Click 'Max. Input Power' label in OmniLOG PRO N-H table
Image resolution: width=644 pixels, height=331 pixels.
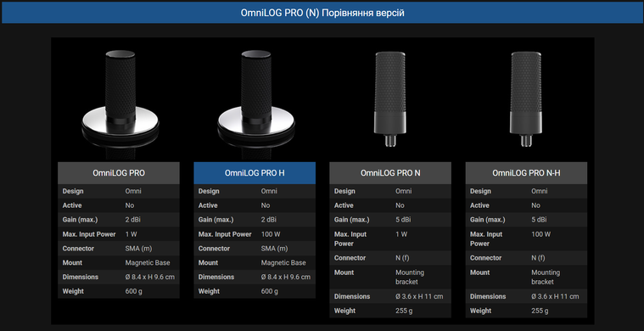486,239
